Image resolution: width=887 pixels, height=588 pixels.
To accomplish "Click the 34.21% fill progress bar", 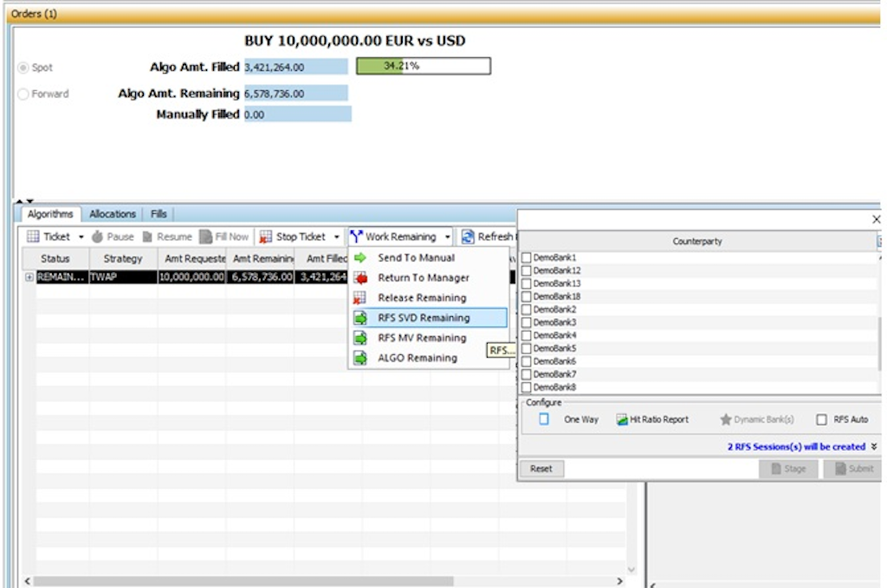I will [423, 66].
